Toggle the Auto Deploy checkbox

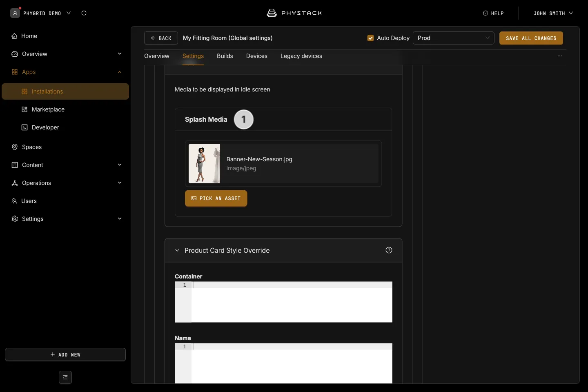[x=371, y=38]
